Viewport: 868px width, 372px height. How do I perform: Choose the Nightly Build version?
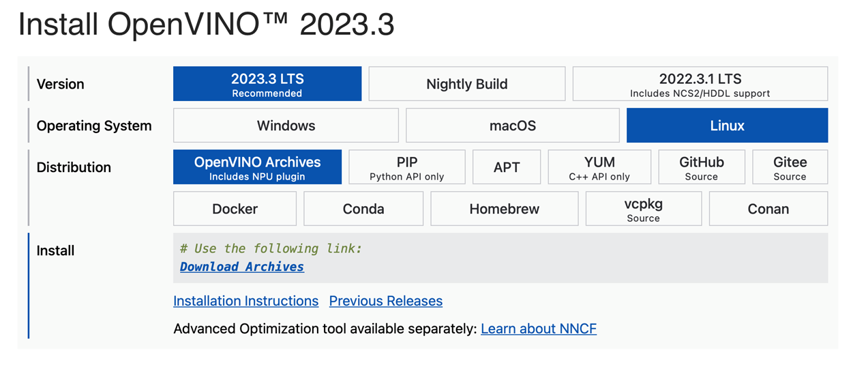466,84
